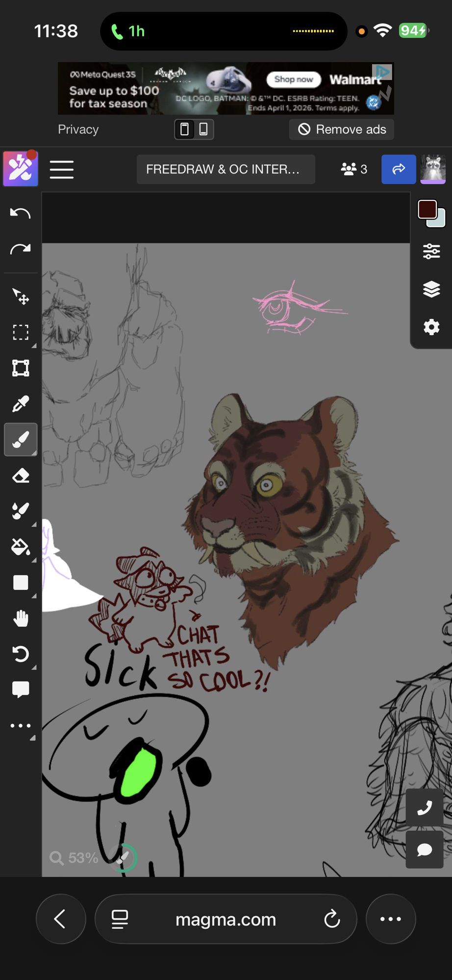Select the Paint Bucket fill tool
The image size is (452, 980).
(x=20, y=547)
